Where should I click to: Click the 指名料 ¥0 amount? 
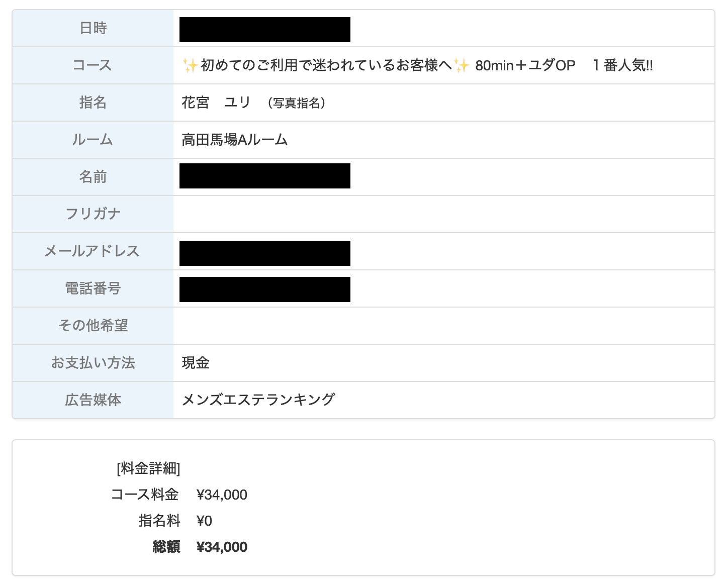[204, 521]
